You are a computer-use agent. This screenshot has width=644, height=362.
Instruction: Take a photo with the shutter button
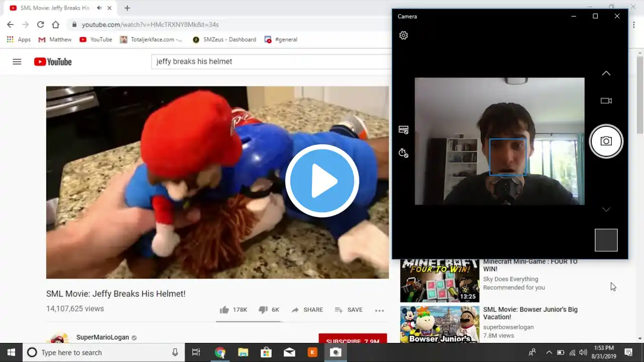[x=606, y=141]
